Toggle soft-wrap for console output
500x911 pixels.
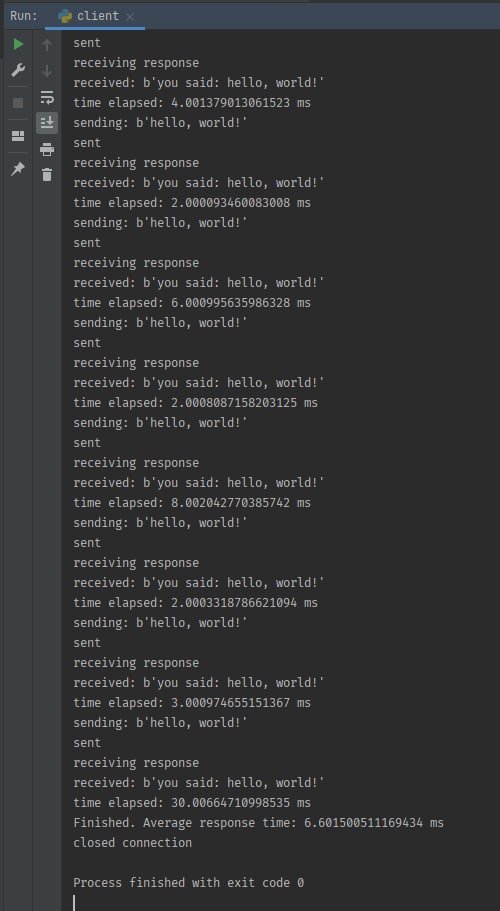click(47, 97)
